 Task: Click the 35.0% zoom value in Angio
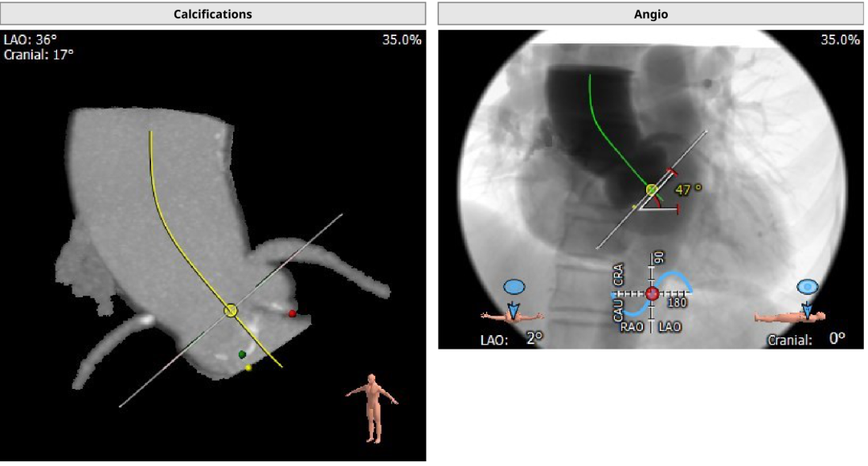[840, 40]
